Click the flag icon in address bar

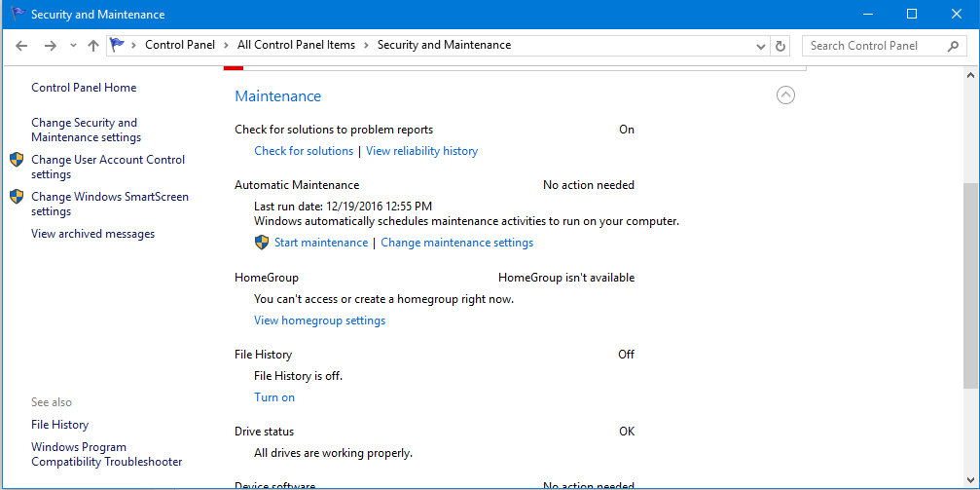point(117,45)
